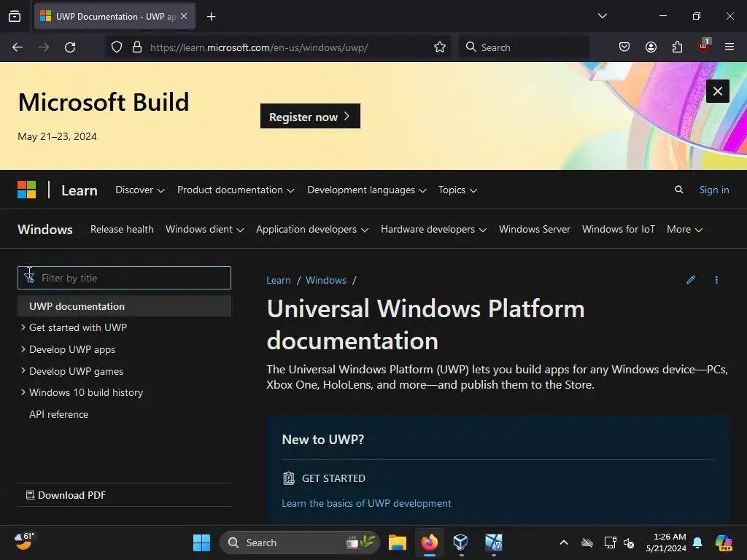Open a new browser tab

tap(211, 16)
